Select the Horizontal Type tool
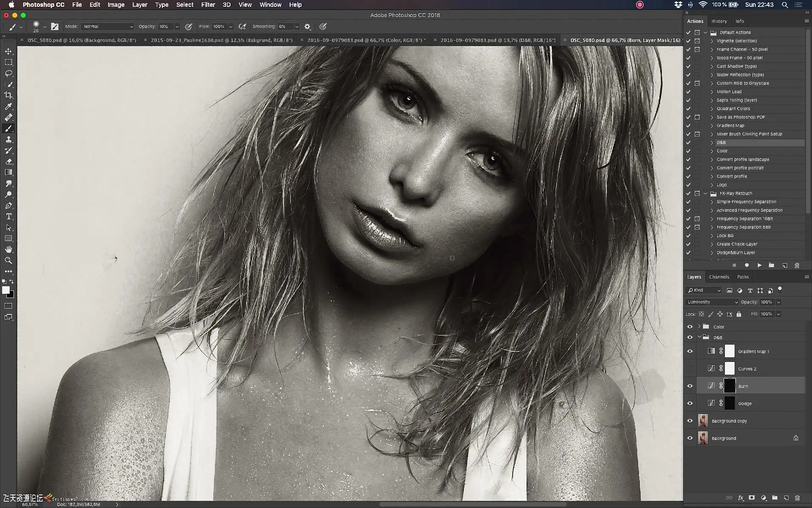Screen dimensions: 812x508 point(8,216)
